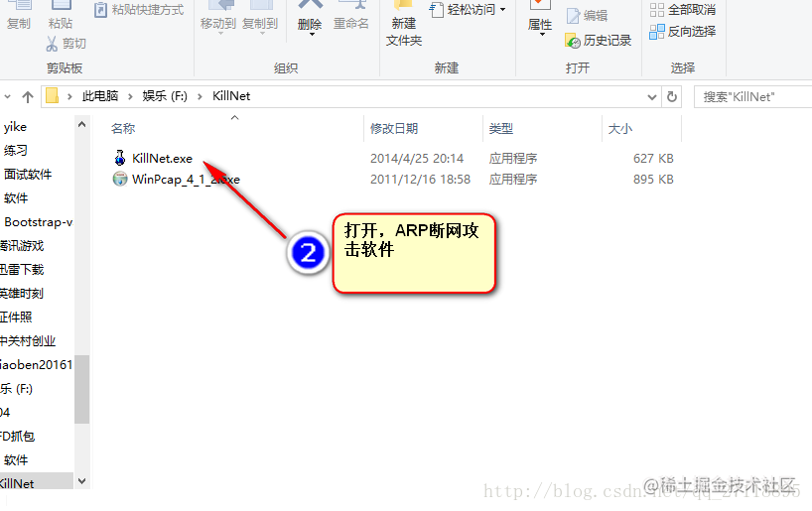Click the Paste (粘贴) ribbon button
This screenshot has width=812, height=511.
tap(61, 16)
